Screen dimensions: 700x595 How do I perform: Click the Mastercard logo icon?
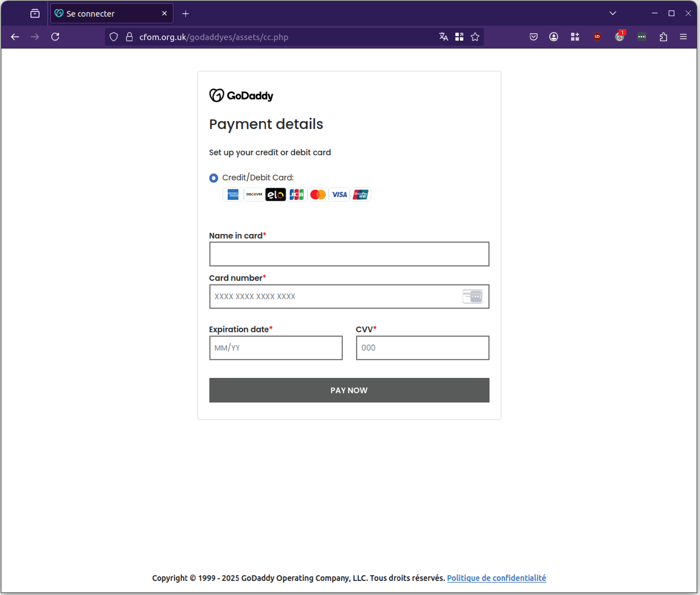pos(318,195)
